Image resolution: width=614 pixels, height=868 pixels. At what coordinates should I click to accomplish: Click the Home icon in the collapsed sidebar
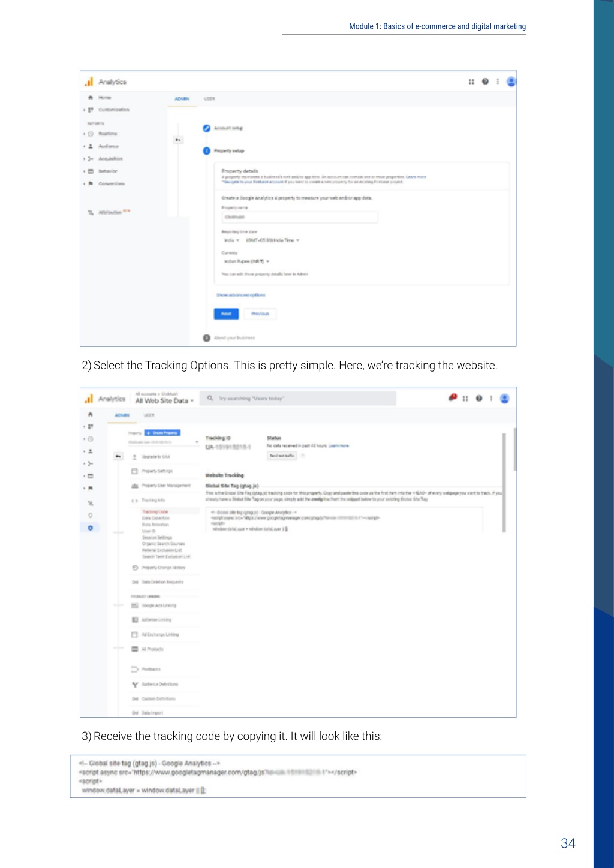tap(91, 415)
